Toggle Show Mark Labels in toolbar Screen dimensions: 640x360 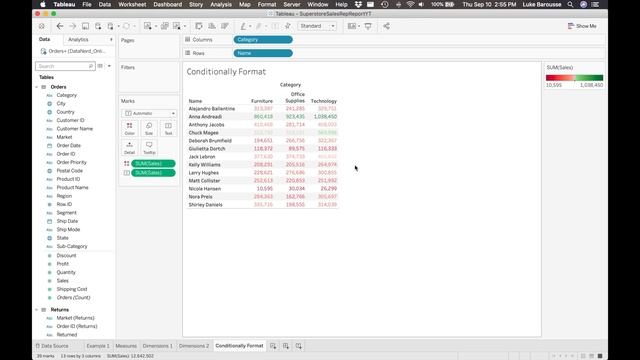tap(276, 26)
